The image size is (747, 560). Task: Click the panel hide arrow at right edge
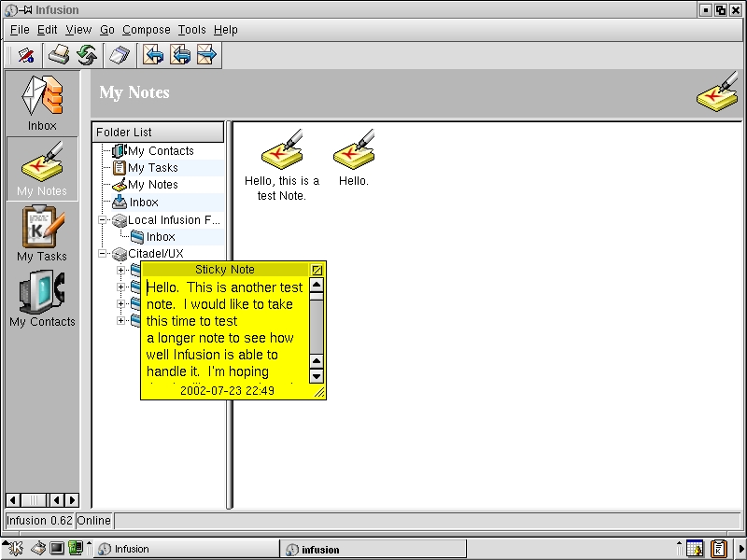click(741, 549)
